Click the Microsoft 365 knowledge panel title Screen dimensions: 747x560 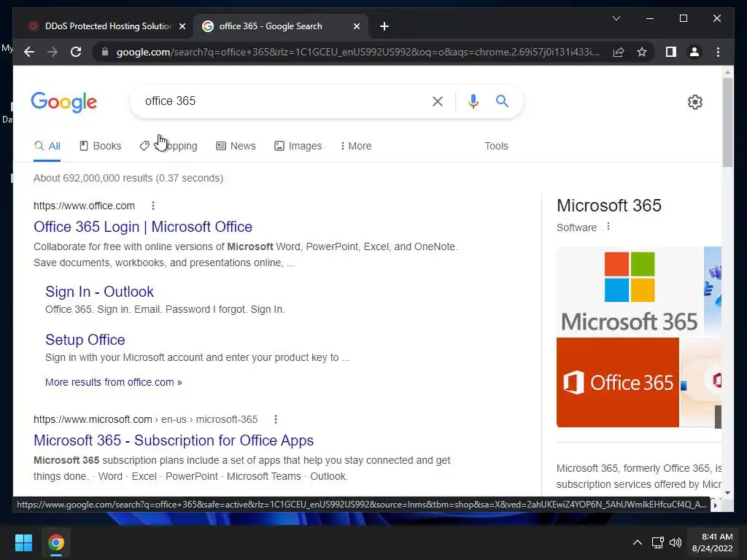609,205
